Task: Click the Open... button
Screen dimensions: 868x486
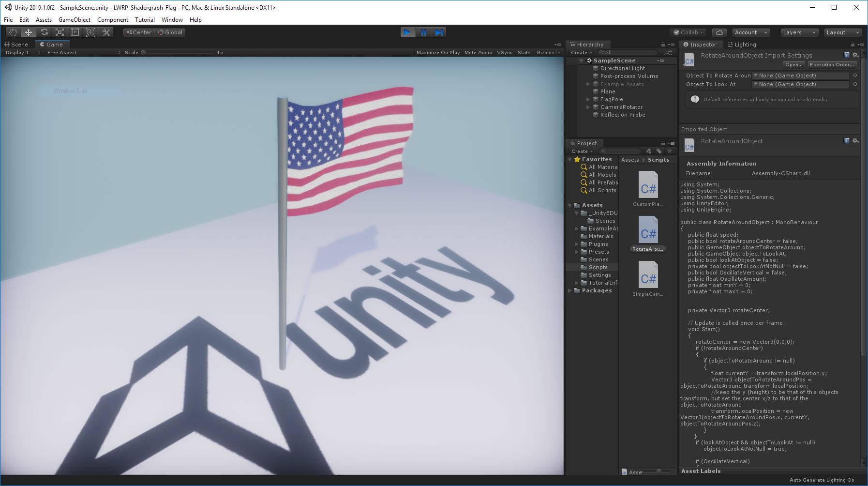Action: coord(793,64)
